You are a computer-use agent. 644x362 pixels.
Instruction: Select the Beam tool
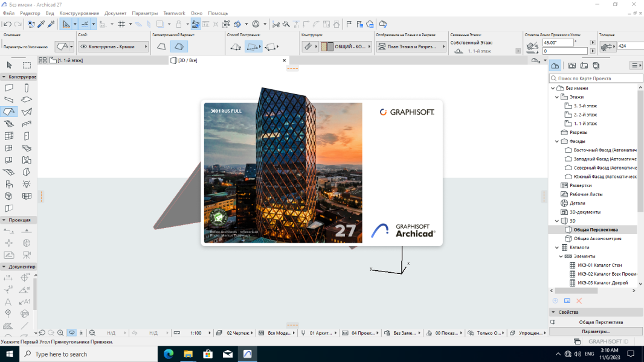tap(8, 100)
